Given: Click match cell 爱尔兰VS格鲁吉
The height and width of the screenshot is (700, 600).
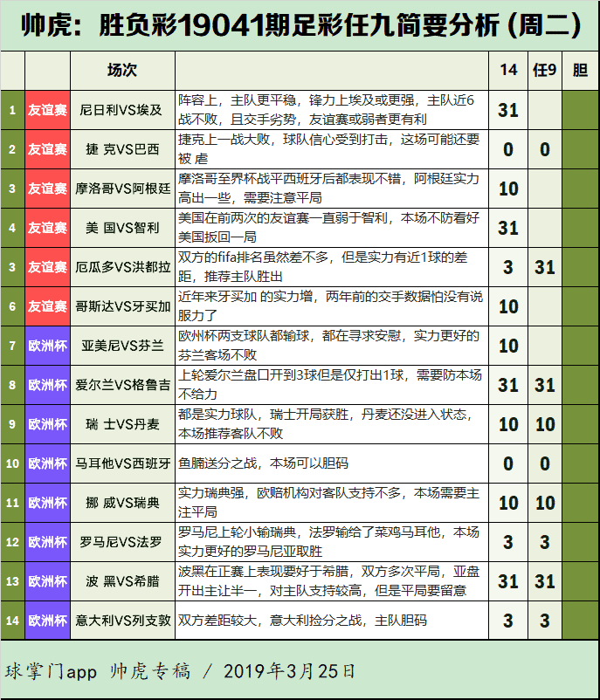Looking at the screenshot, I should [x=122, y=385].
